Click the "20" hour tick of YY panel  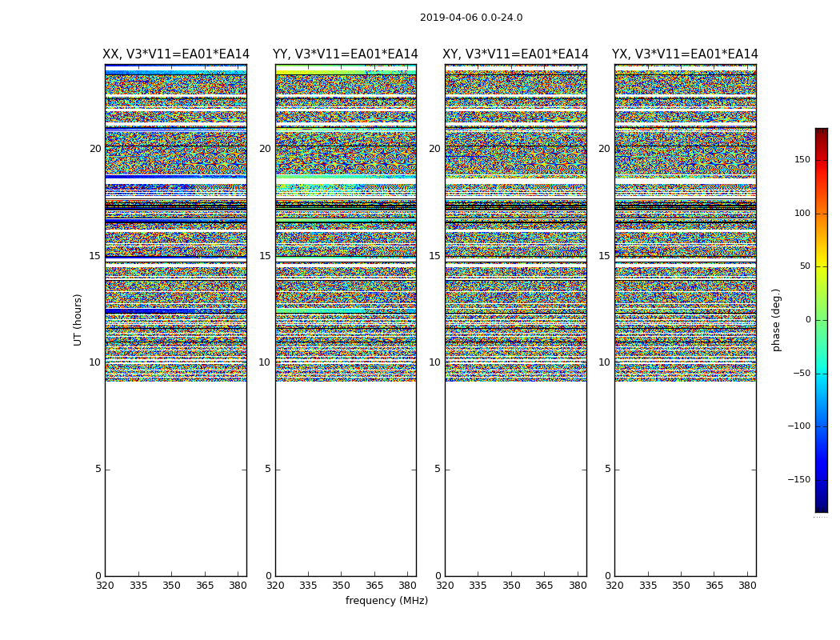265,149
